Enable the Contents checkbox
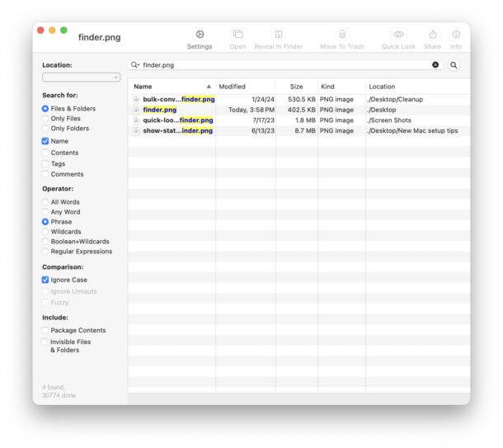 pos(45,153)
